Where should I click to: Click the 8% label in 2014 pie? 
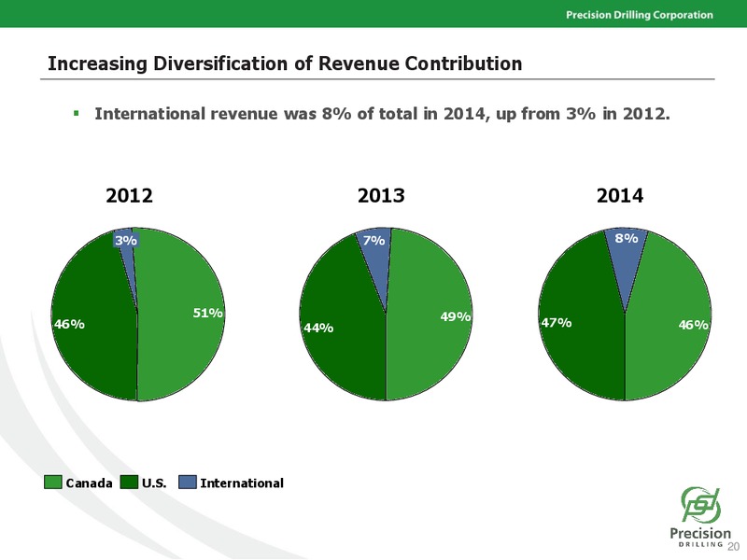coord(627,238)
